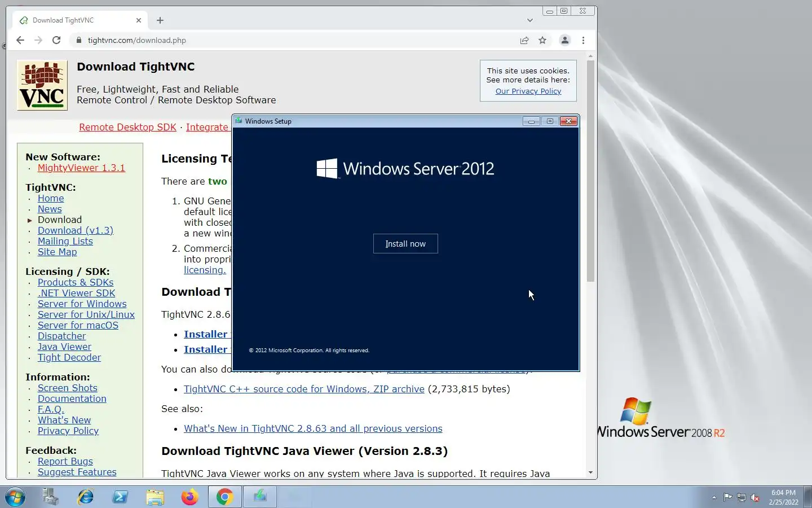Launch Firefox from the taskbar
Image resolution: width=812 pixels, height=508 pixels.
pyautogui.click(x=190, y=497)
